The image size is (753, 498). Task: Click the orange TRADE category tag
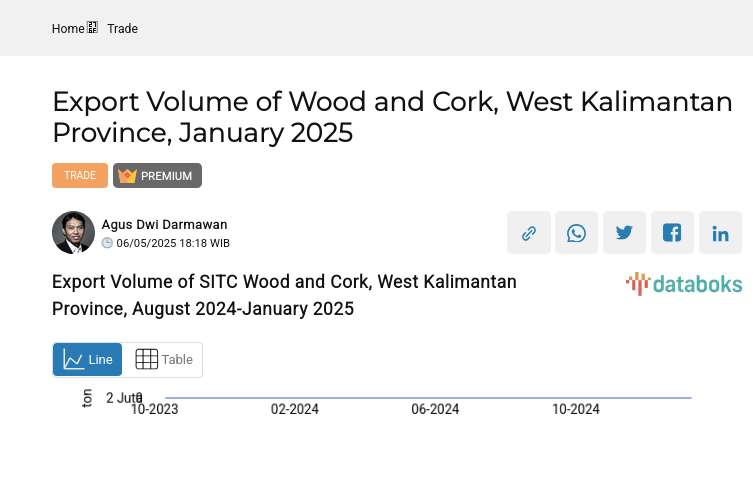click(x=80, y=175)
